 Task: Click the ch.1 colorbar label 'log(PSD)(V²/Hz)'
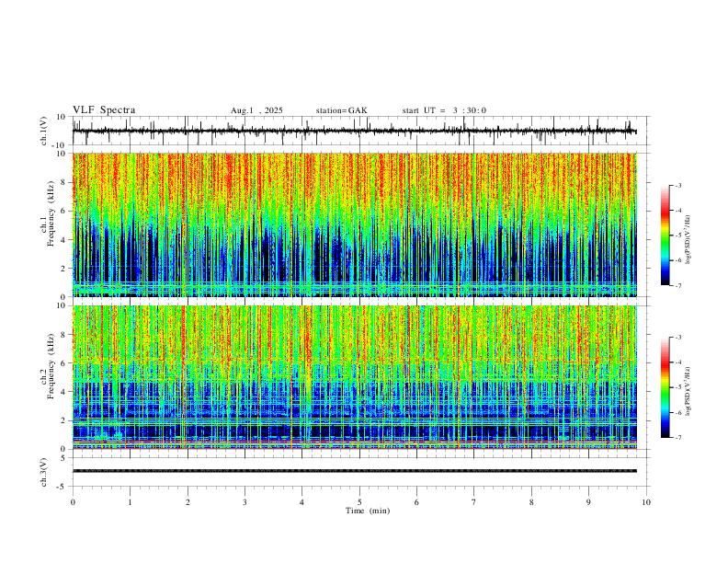(688, 240)
